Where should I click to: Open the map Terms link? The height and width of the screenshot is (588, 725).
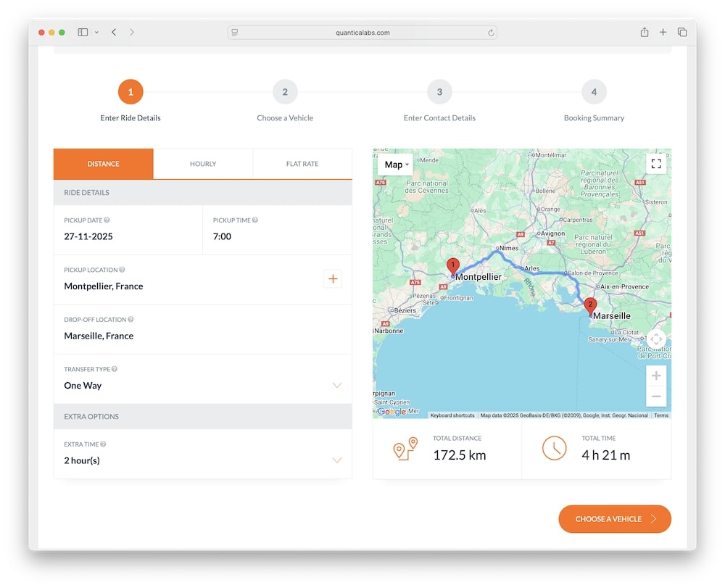[660, 415]
